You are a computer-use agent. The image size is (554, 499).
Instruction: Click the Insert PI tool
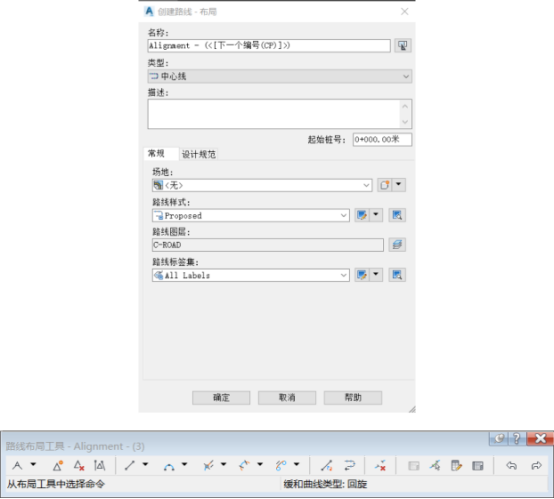58,465
